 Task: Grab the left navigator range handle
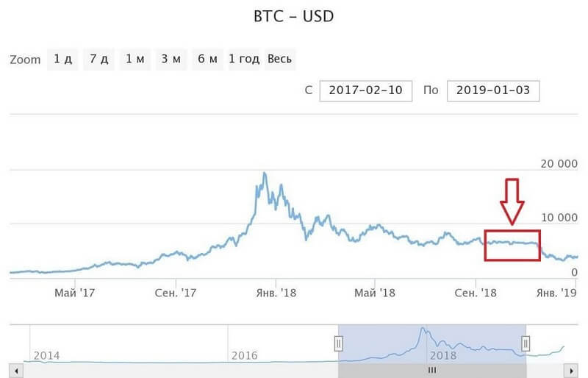pos(338,343)
